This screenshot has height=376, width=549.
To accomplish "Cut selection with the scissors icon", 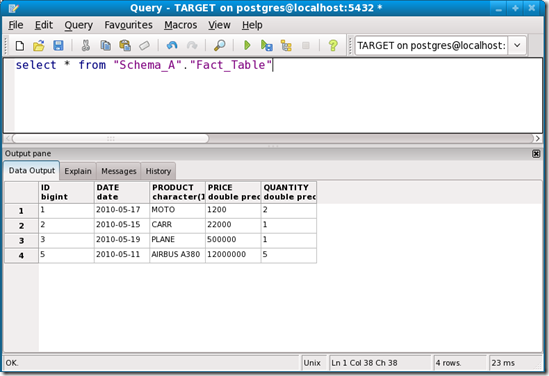I will pos(85,46).
